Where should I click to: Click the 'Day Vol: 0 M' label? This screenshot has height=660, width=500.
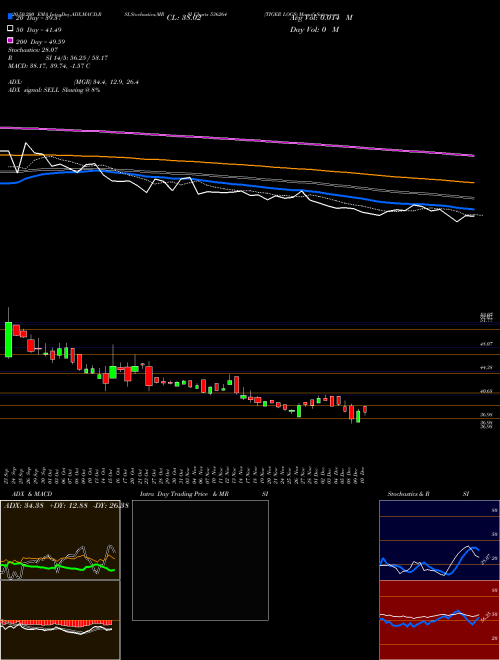click(314, 29)
